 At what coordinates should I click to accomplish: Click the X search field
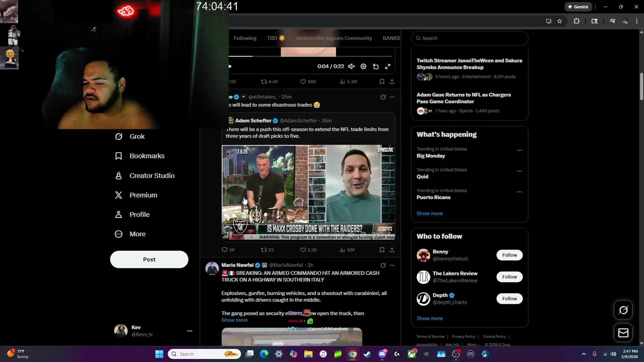tap(469, 38)
